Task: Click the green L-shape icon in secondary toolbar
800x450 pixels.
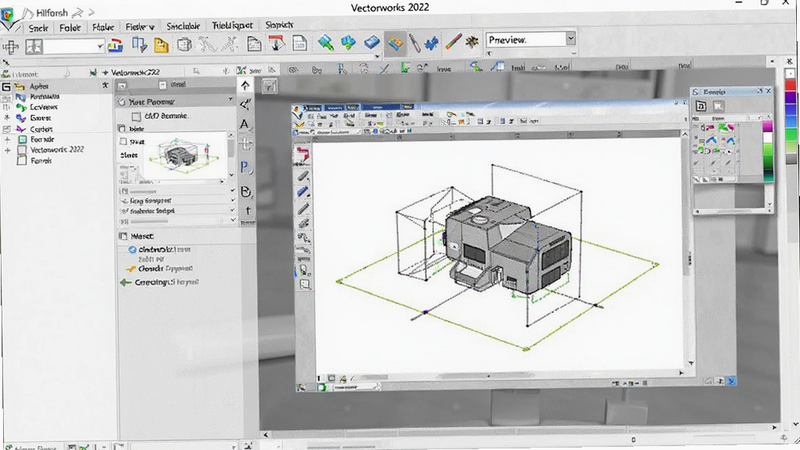Action: [x=405, y=68]
